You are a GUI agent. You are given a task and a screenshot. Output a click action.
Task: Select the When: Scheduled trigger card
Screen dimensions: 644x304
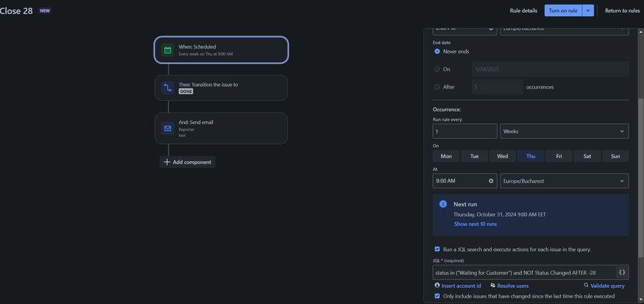[x=221, y=50]
